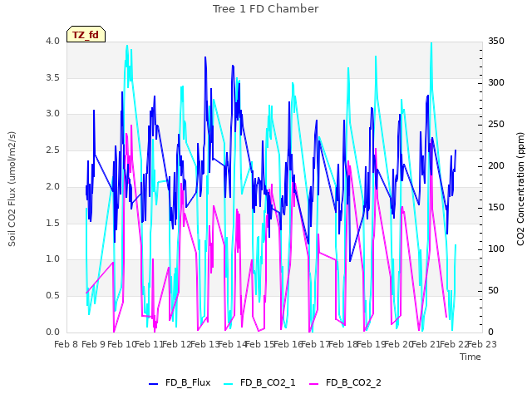Image resolution: width=532 pixels, height=399 pixels.
Task: Click the CO2 Concentration (ppm) axis title
Action: pyautogui.click(x=520, y=189)
